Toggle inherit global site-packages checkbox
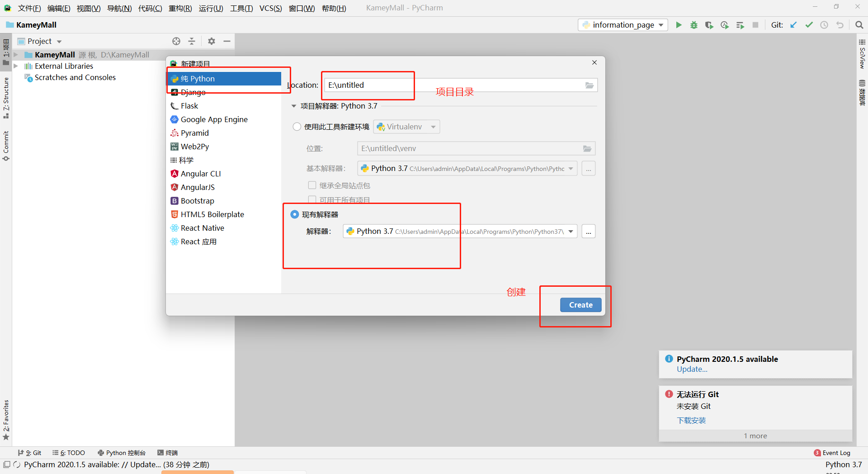 tap(312, 185)
